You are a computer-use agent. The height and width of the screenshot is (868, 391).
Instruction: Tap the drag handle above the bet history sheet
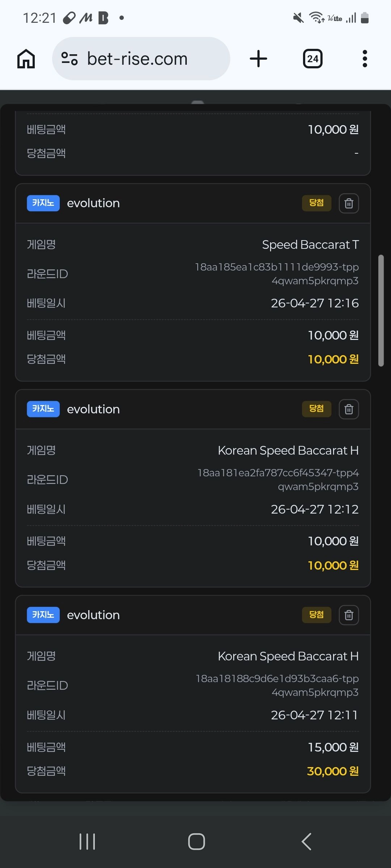point(198,103)
